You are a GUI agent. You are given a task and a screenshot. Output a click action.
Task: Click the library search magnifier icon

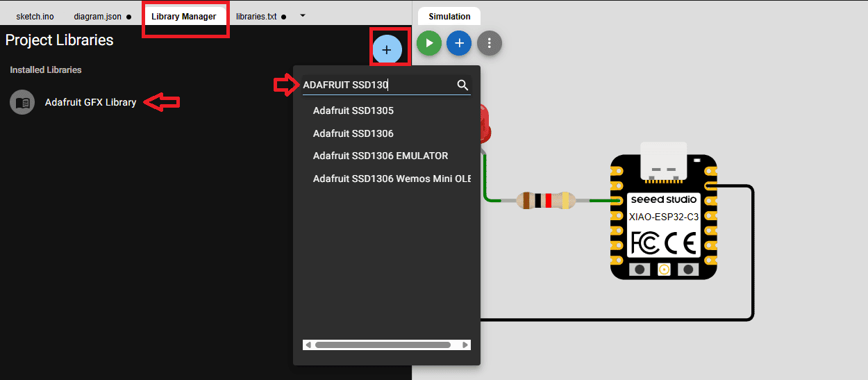click(x=462, y=85)
